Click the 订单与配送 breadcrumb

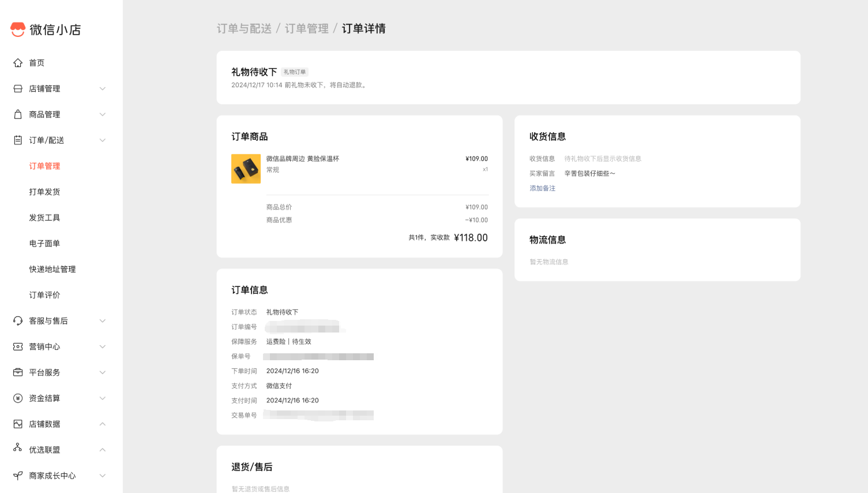[x=244, y=29]
